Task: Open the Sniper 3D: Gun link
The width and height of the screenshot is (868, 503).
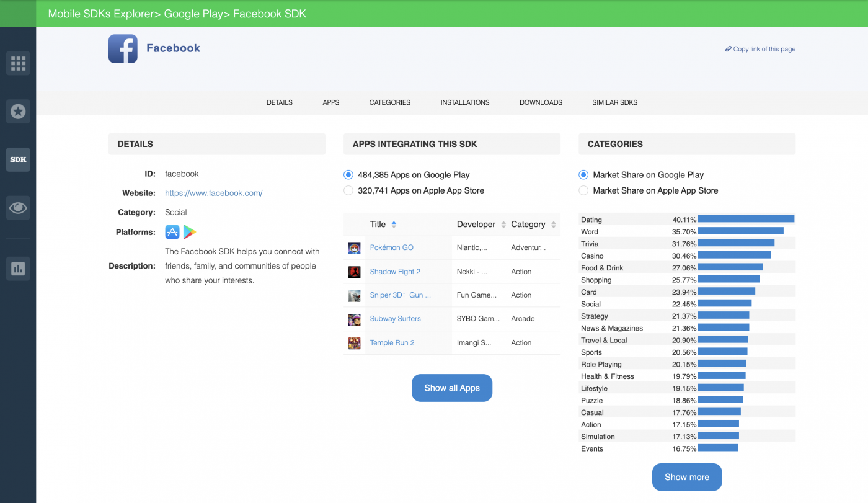Action: [401, 295]
